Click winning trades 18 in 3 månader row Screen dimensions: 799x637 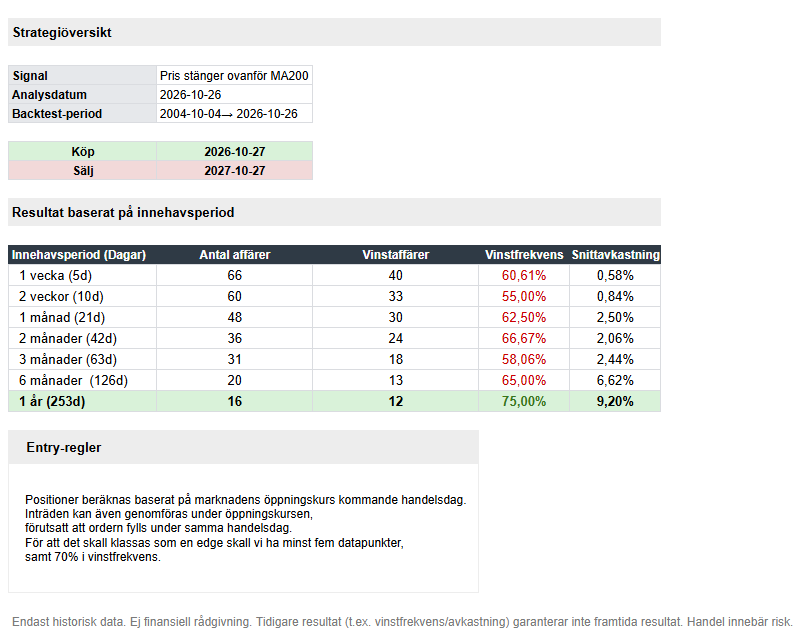click(395, 359)
